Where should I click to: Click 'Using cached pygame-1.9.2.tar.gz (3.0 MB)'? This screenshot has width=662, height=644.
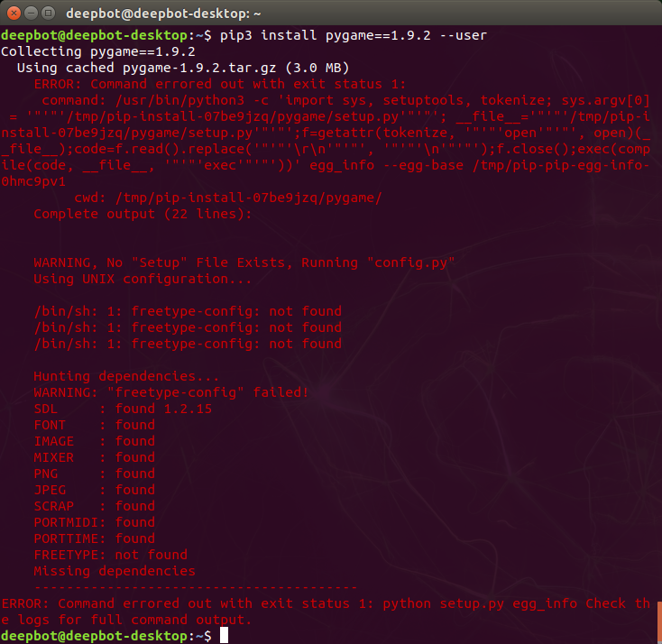click(x=183, y=68)
